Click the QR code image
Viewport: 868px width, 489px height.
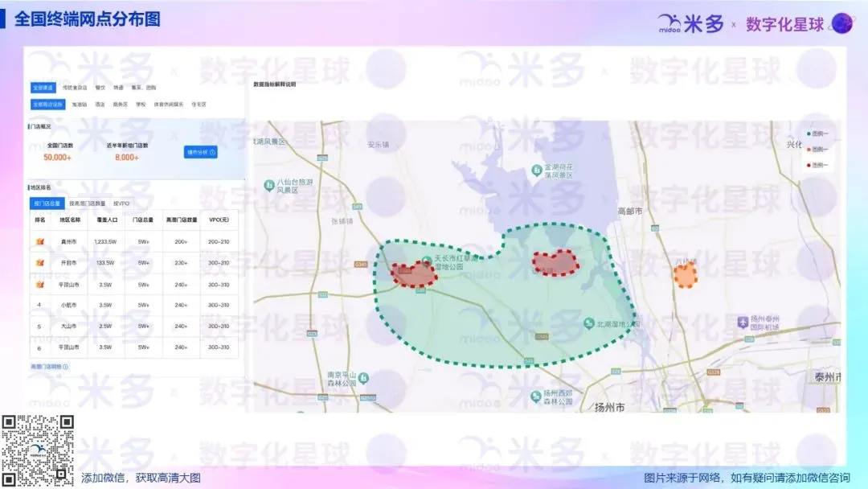click(38, 450)
